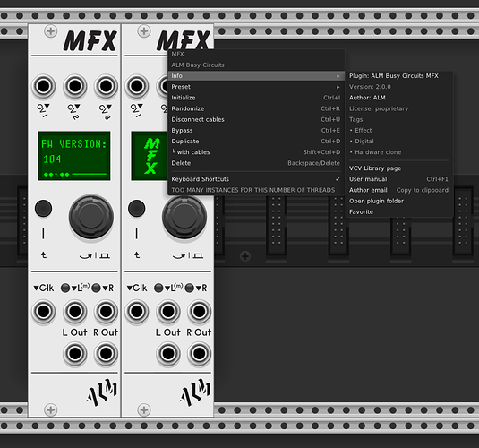The width and height of the screenshot is (479, 448).
Task: Click the L(m) input jack on right MFX
Action: (168, 312)
